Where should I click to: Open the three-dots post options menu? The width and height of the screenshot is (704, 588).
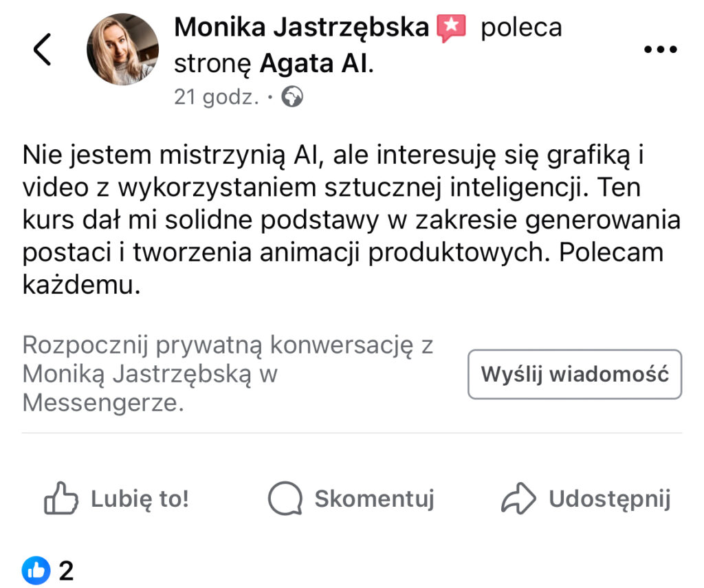[x=659, y=49]
